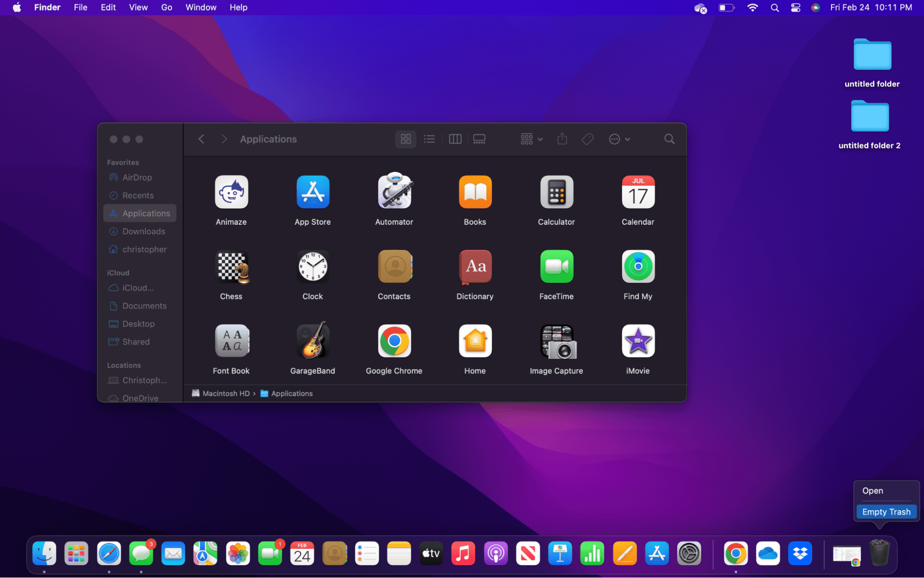Click the Edit Tags toolbar button
Screen dimensions: 924x578
[587, 139]
